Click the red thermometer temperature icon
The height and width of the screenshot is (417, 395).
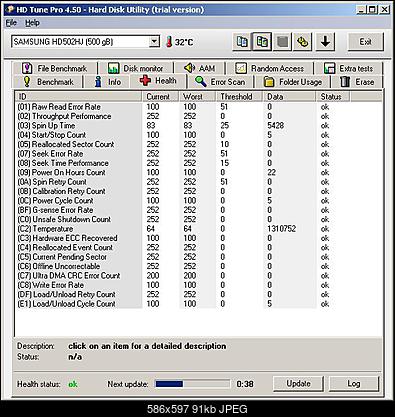[x=169, y=42]
